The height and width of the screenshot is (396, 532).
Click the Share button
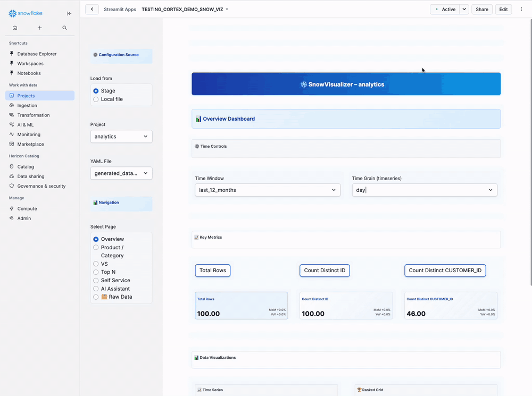[481, 9]
